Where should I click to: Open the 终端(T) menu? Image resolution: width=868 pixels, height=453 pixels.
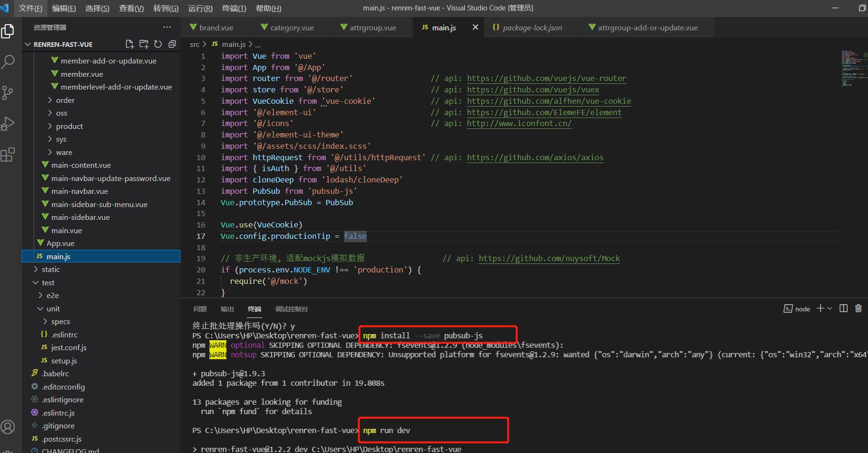click(x=234, y=8)
